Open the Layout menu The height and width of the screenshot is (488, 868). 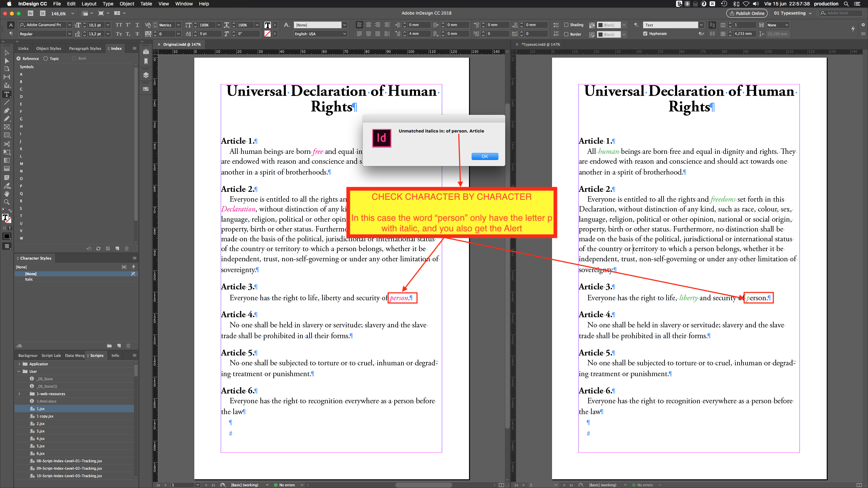(x=89, y=4)
